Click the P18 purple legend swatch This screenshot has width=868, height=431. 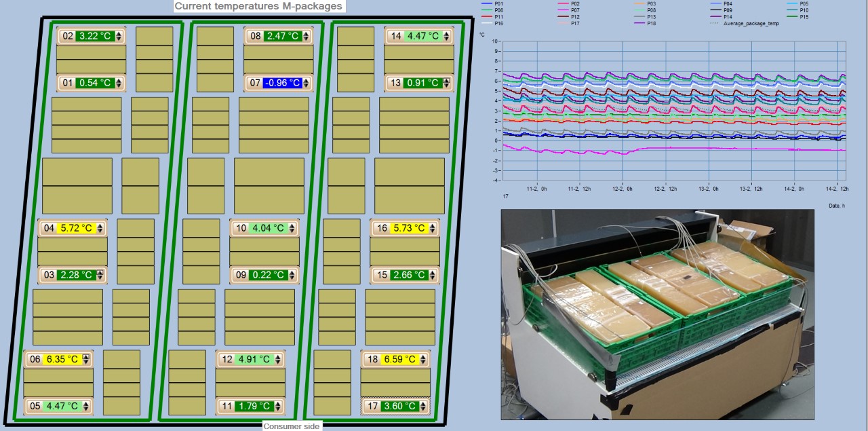click(638, 23)
